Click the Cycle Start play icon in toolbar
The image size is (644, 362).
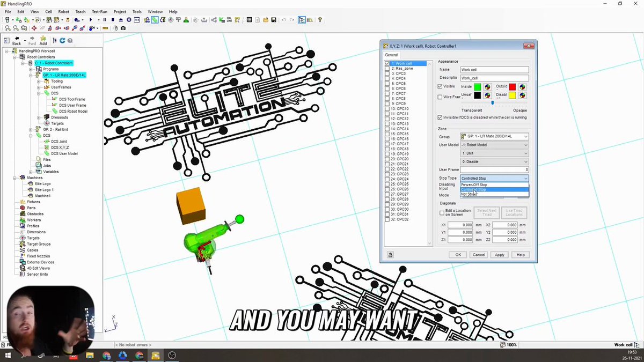click(90, 20)
